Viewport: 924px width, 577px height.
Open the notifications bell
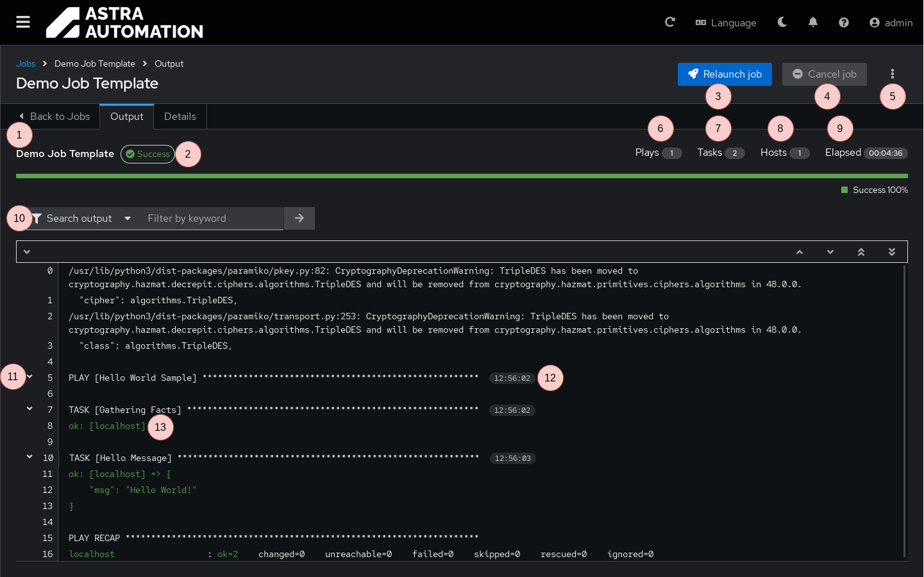(813, 22)
